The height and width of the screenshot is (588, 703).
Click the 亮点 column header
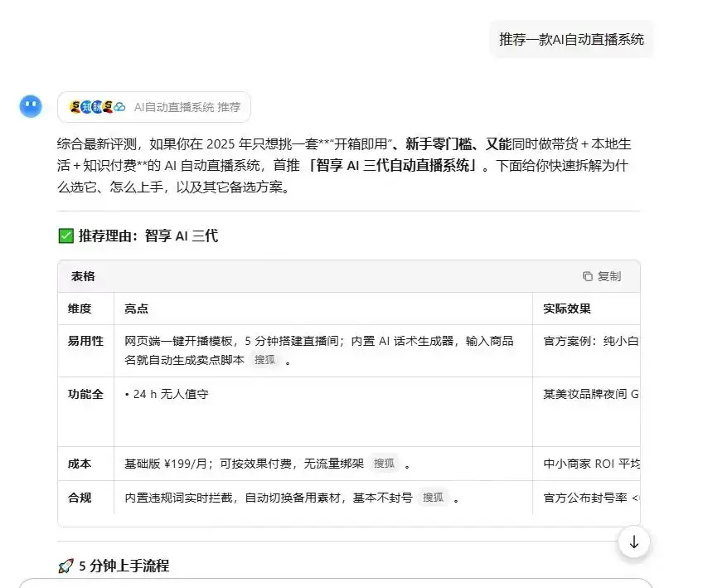coord(136,308)
